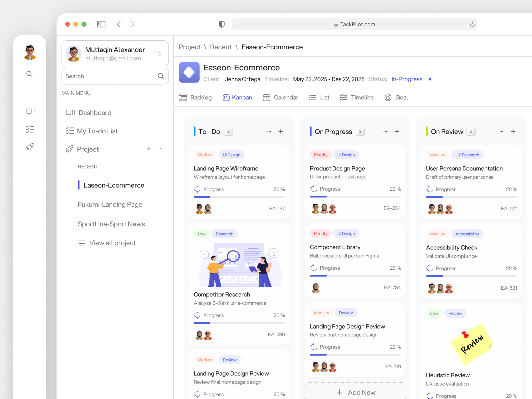Click the sidebar toggle icon in browser toolbar

[x=101, y=24]
